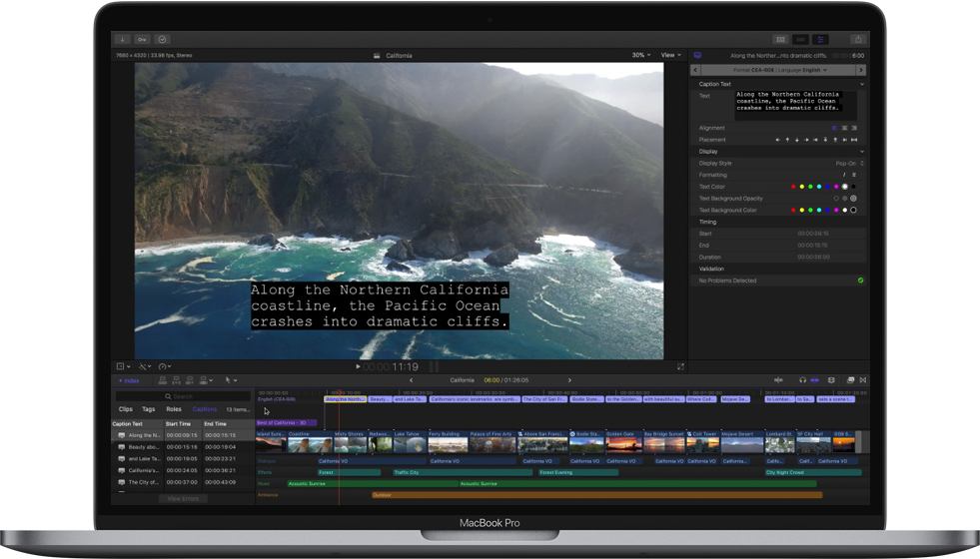The image size is (980, 559).
Task: Open the View options dropdown
Action: tap(670, 56)
